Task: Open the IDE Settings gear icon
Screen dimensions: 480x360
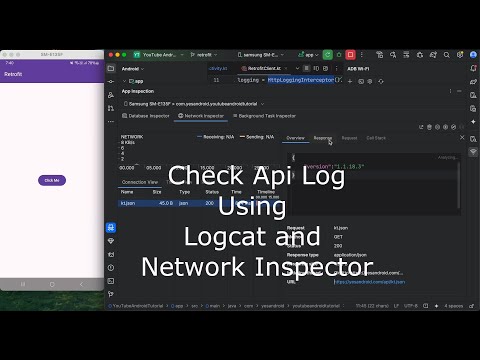Action: [x=460, y=55]
